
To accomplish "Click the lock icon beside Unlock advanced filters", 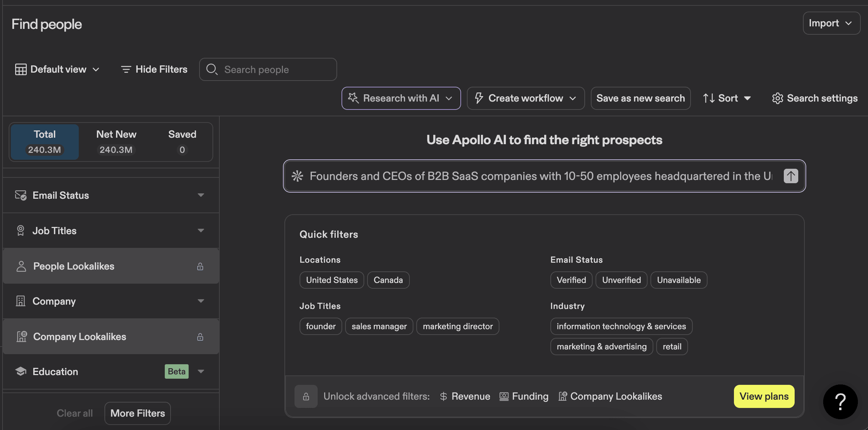I will tap(306, 396).
